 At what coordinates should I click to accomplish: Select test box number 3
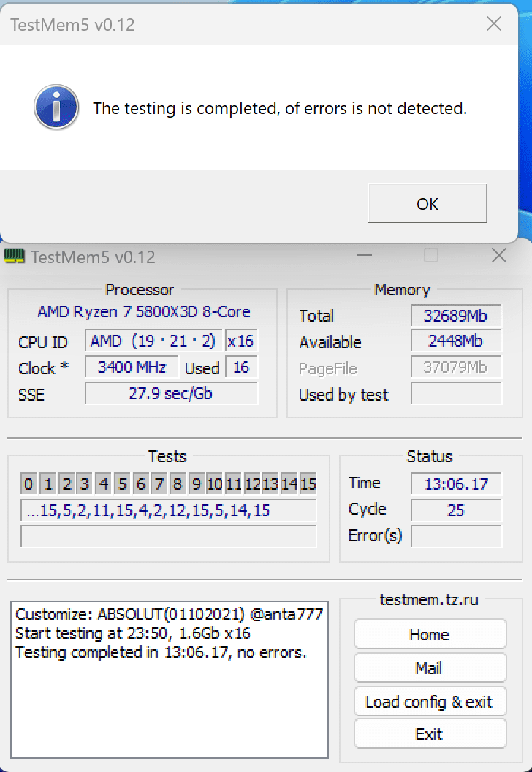(x=85, y=484)
